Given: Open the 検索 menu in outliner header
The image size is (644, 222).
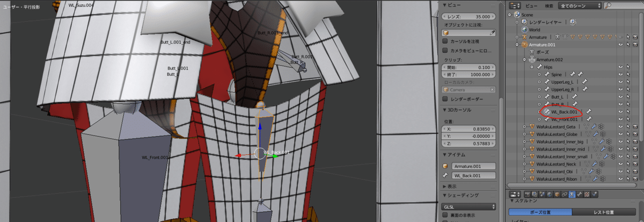Looking at the screenshot, I should tap(548, 5).
